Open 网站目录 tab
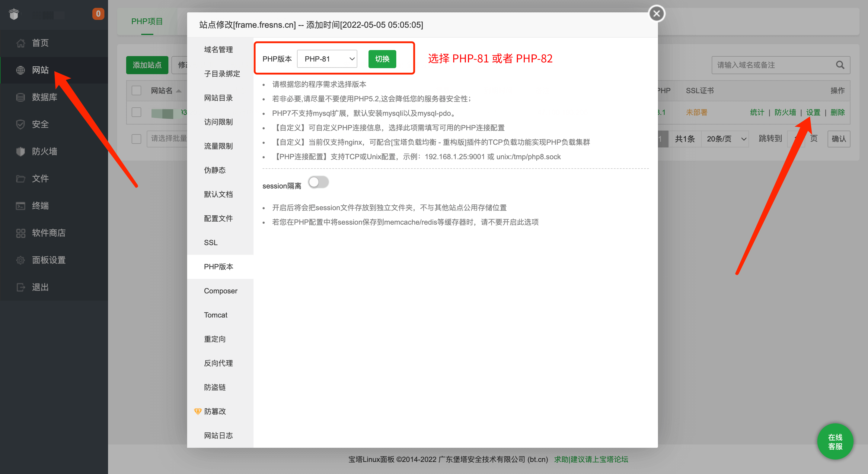 click(220, 98)
